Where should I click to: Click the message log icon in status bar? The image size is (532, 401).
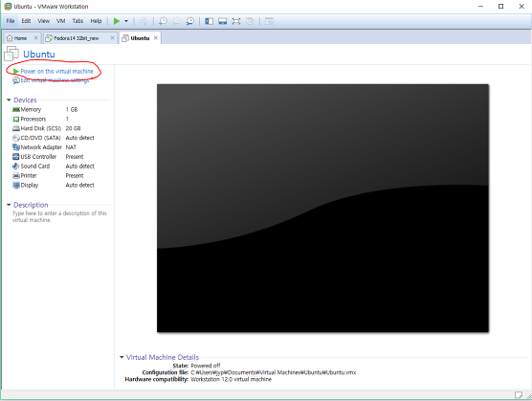(x=518, y=394)
